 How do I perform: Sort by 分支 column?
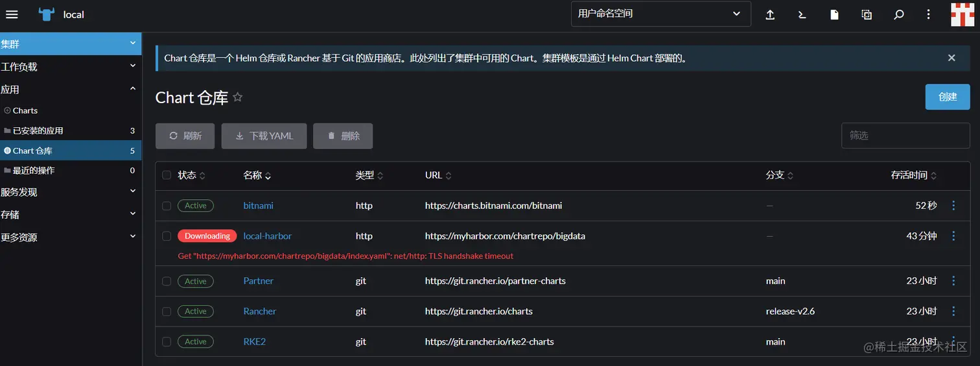[x=780, y=175]
